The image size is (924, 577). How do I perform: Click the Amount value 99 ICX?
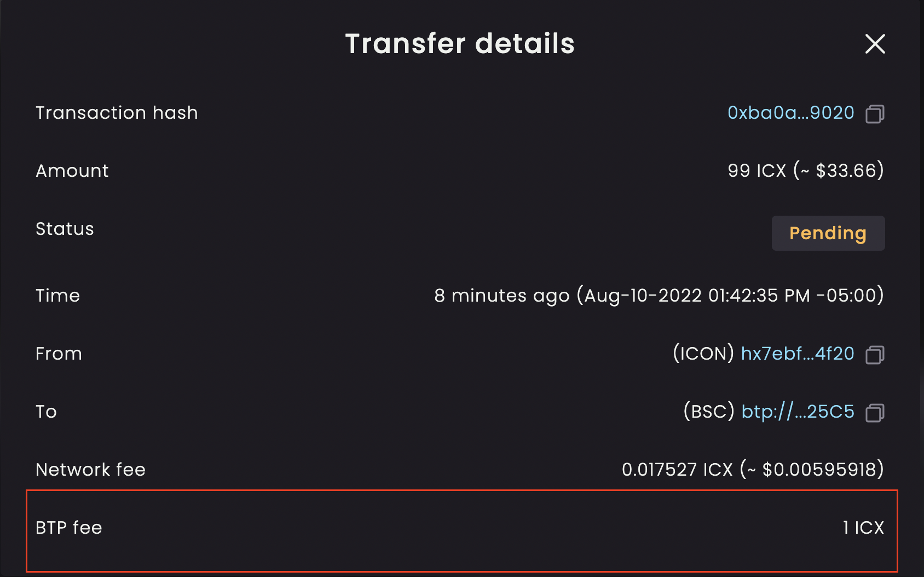click(805, 170)
